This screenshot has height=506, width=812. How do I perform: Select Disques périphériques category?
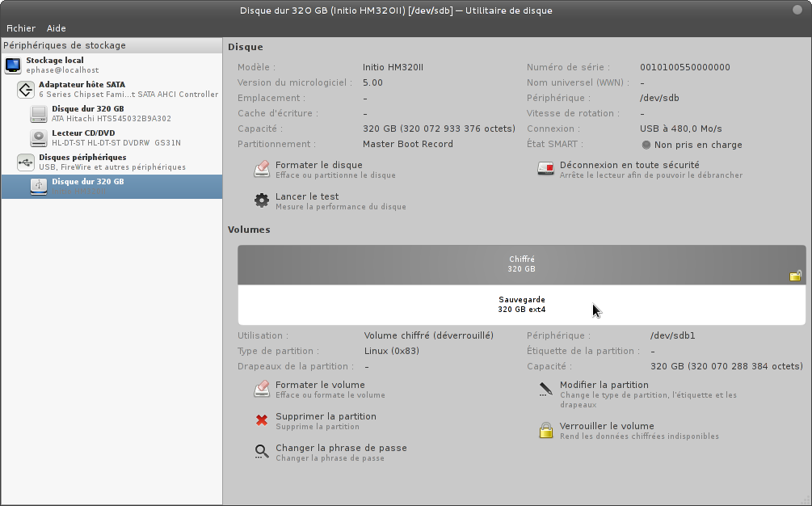pyautogui.click(x=82, y=162)
